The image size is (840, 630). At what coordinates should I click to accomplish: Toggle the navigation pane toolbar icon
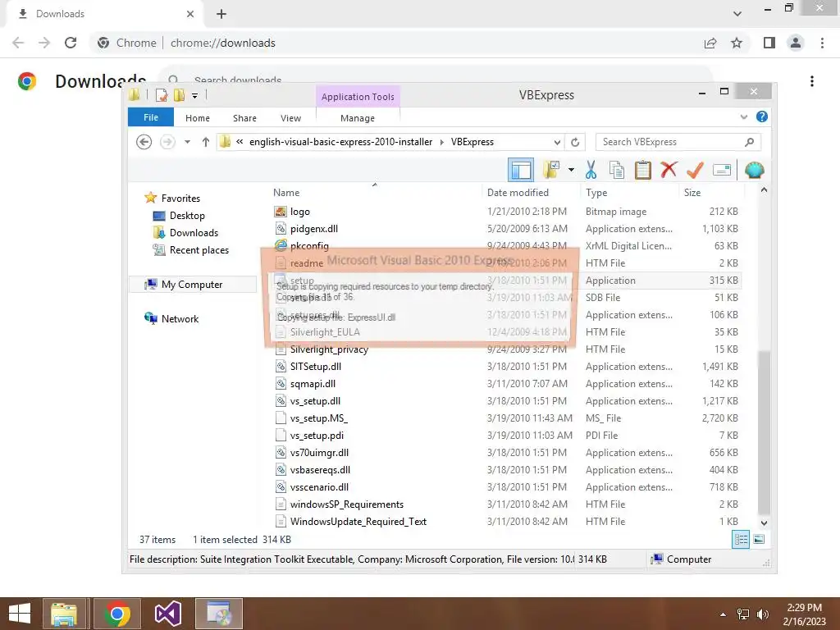tap(520, 171)
